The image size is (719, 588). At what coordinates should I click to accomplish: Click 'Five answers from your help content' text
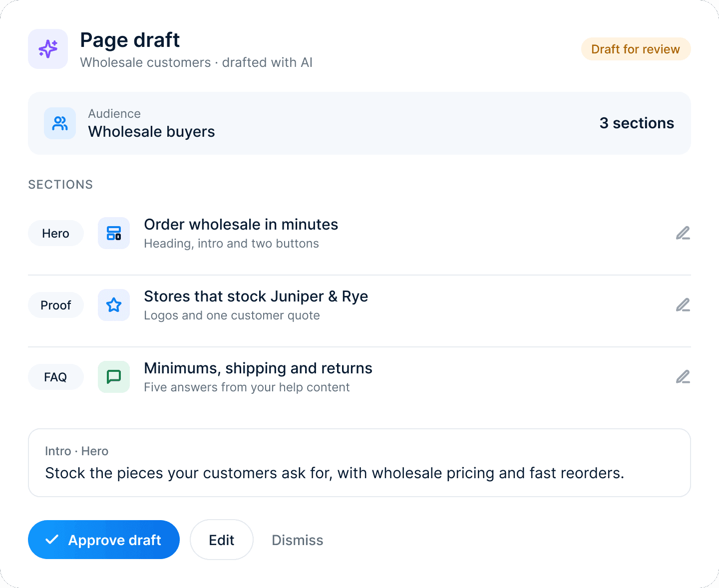click(247, 387)
